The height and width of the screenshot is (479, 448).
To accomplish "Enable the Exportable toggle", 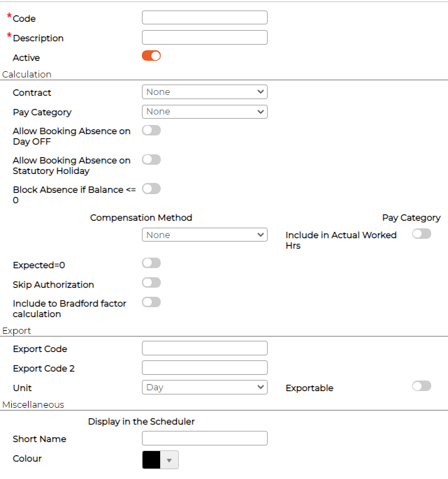I will (421, 386).
